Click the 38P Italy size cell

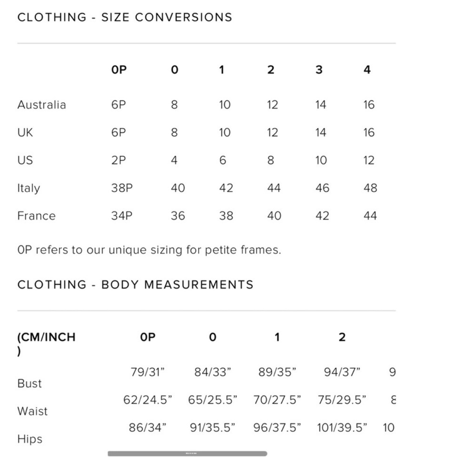point(122,188)
